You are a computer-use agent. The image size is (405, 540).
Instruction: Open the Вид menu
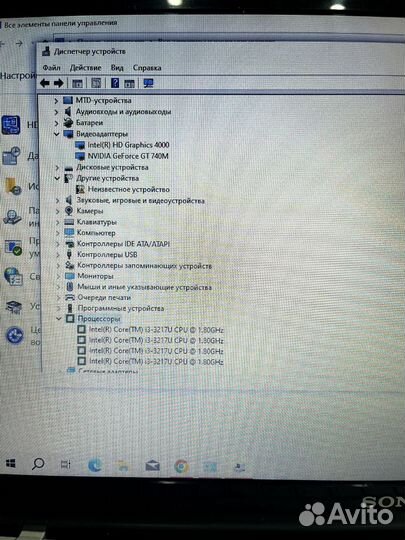pos(117,68)
